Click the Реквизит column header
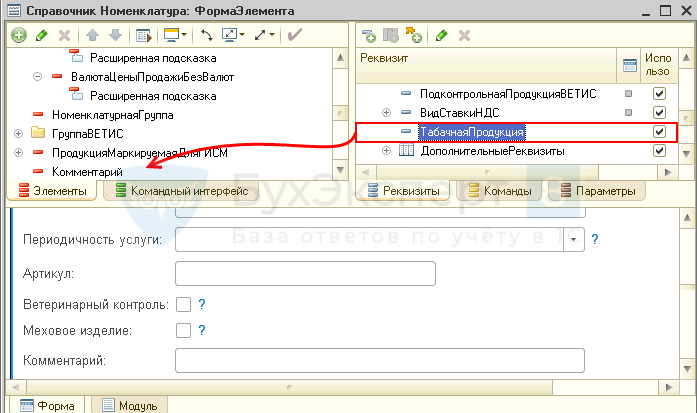The image size is (697, 413). (486, 65)
